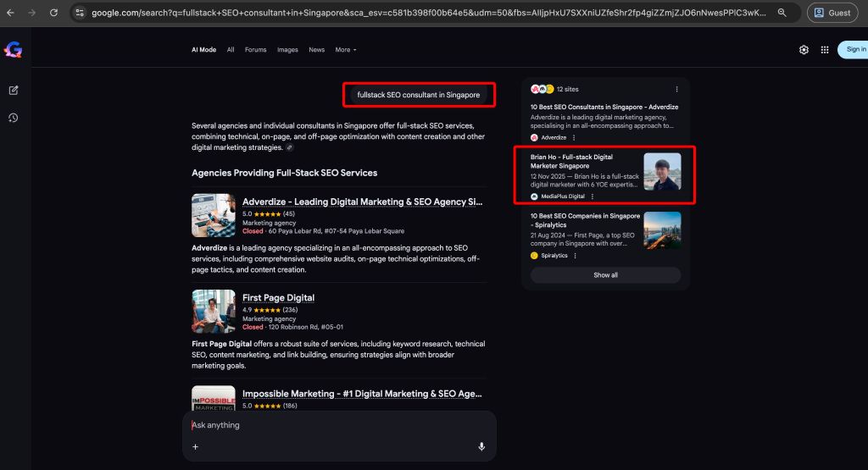Click the MediaPlus Digital source favicon
Screen dimensions: 868x470
[x=534, y=196]
